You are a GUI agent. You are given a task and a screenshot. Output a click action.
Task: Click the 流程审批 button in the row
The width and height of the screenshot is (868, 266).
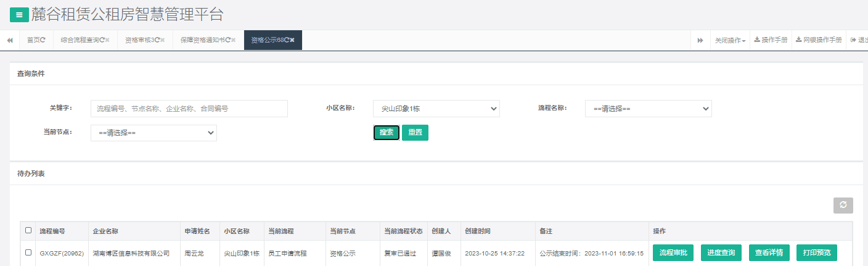(x=673, y=252)
